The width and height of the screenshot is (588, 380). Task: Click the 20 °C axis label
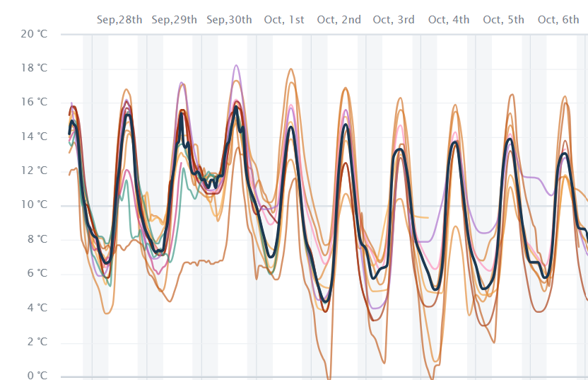click(34, 34)
